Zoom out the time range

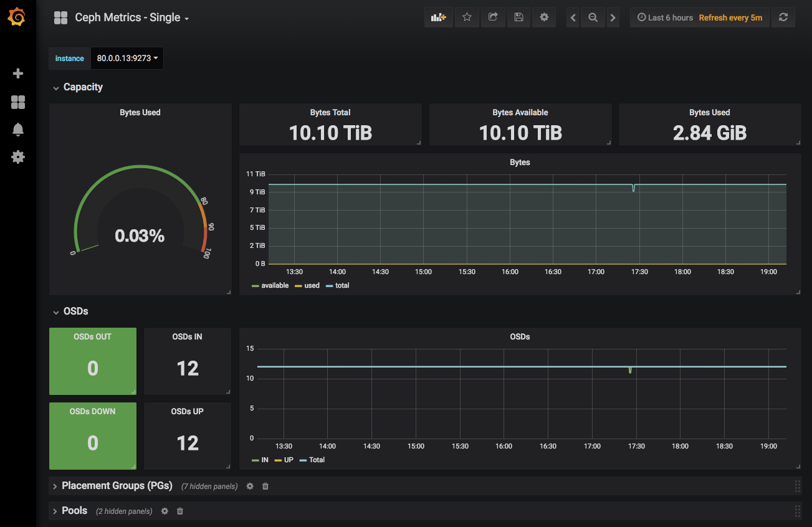pos(593,18)
